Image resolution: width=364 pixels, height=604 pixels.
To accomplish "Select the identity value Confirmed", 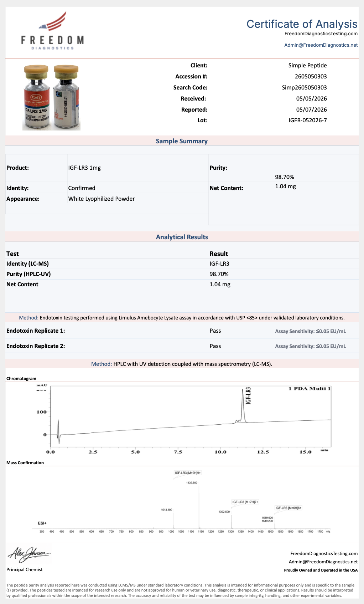I will coord(82,188).
